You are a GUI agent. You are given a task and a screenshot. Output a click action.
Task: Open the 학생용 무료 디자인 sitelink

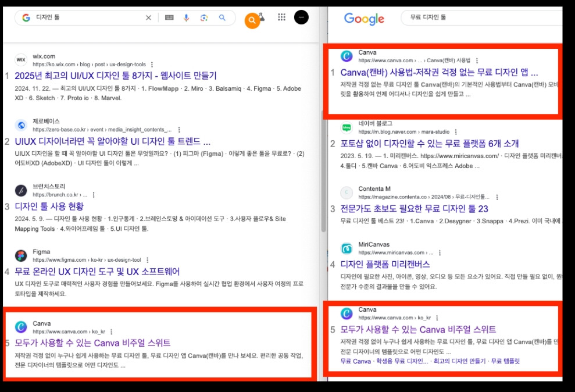(402, 361)
